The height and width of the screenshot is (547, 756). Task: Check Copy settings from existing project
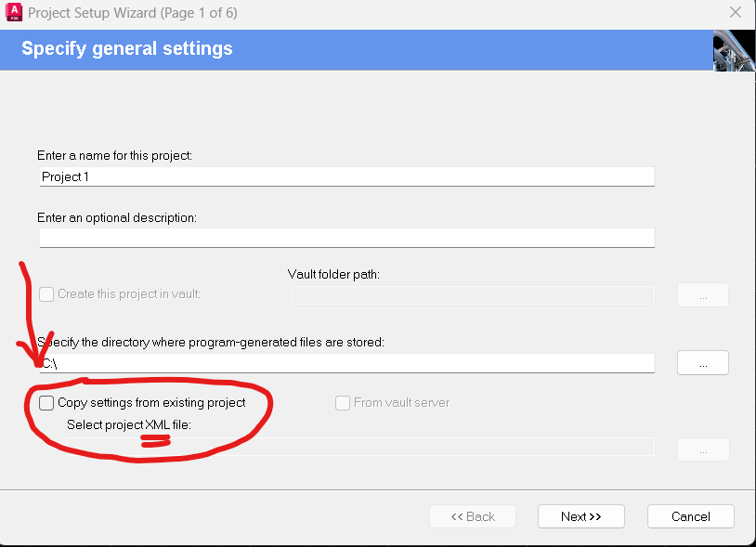[46, 403]
